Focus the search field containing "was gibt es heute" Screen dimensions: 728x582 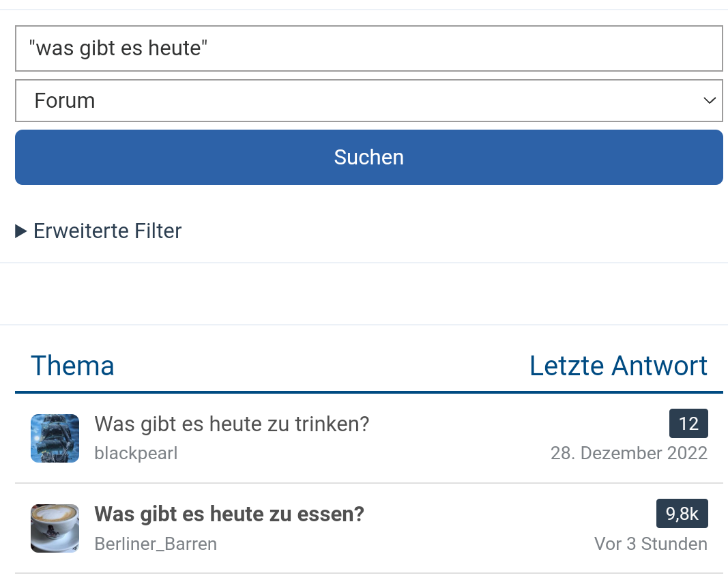coord(368,48)
